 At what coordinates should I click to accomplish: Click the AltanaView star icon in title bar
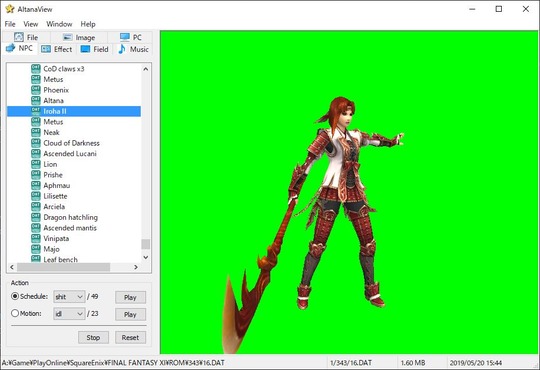(10, 9)
